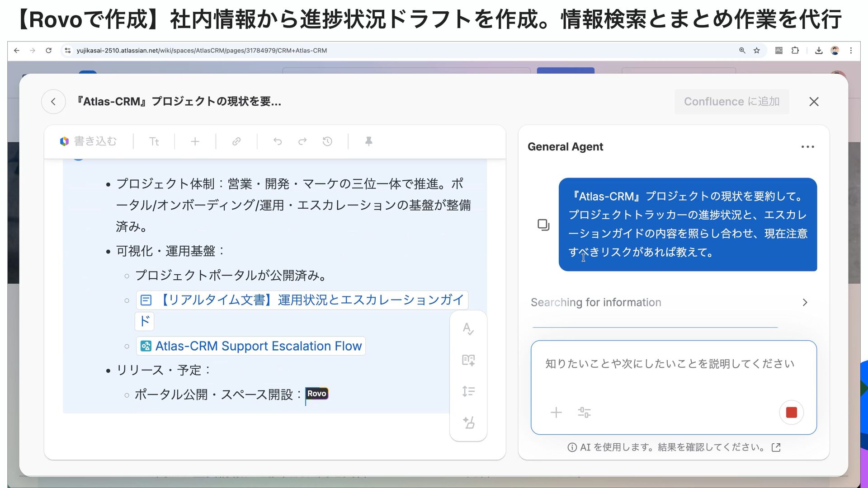Undo the last edit
868x488 pixels.
click(278, 141)
